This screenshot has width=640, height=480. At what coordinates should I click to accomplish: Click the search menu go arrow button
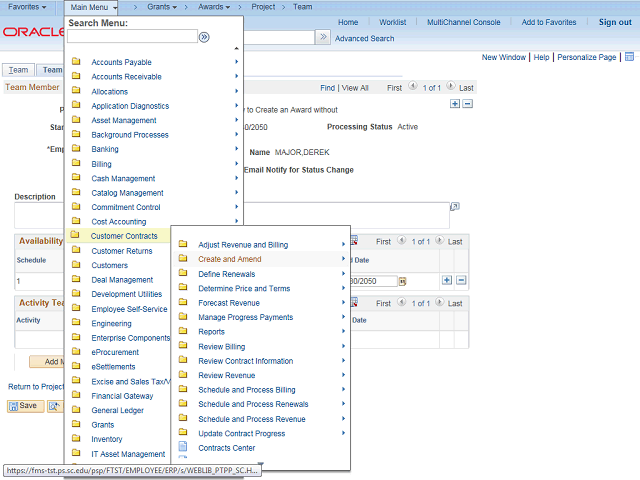point(204,37)
